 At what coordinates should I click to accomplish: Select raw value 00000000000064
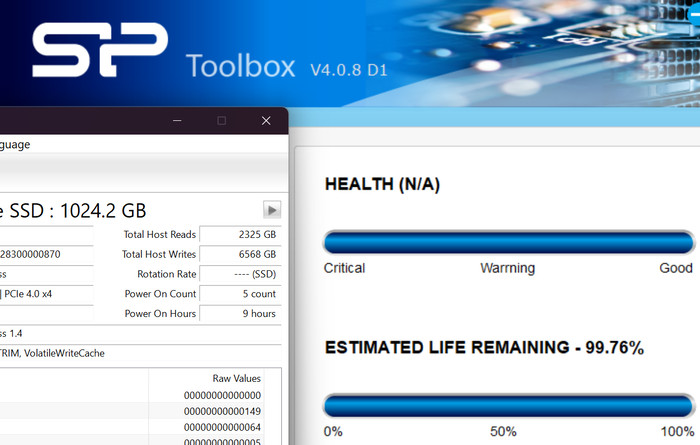[222, 427]
